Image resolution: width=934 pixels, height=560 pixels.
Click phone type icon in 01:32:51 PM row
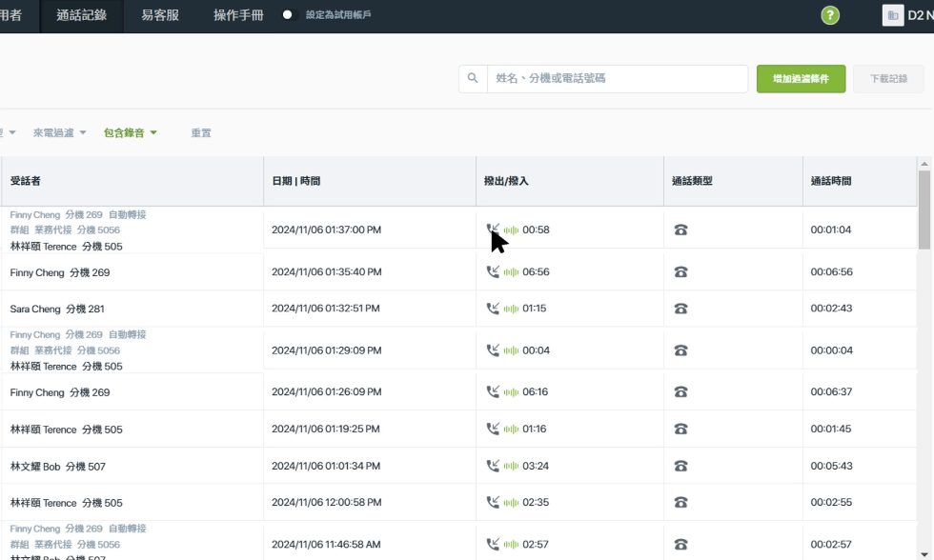pos(680,309)
